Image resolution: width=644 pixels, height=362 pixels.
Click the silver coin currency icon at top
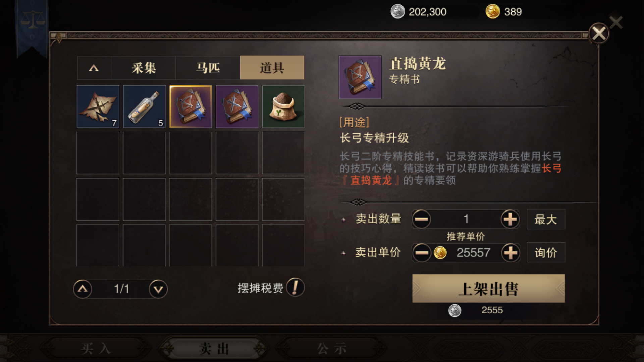[397, 12]
